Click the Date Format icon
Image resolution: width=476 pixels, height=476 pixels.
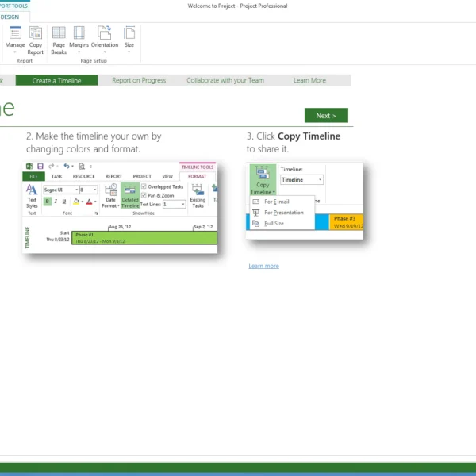(x=111, y=190)
